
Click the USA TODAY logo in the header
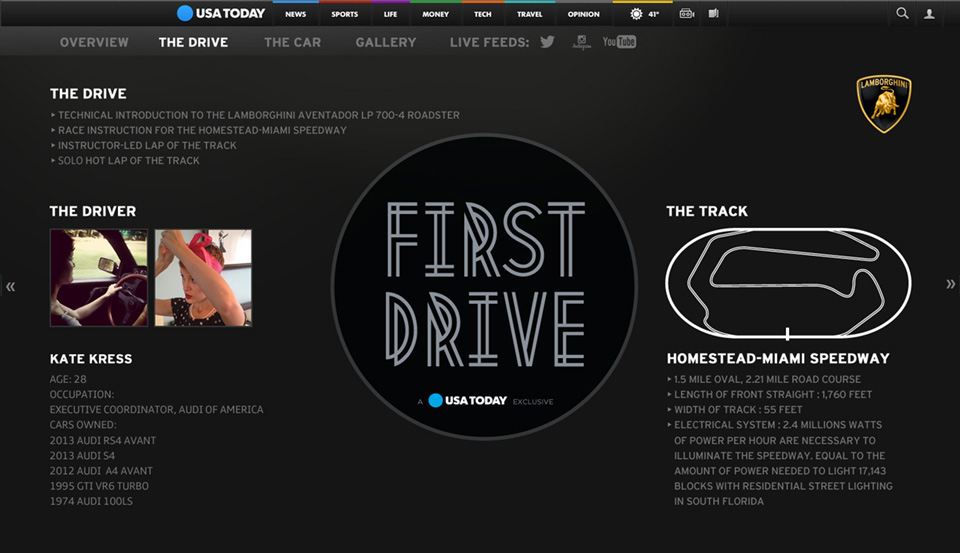(x=221, y=13)
